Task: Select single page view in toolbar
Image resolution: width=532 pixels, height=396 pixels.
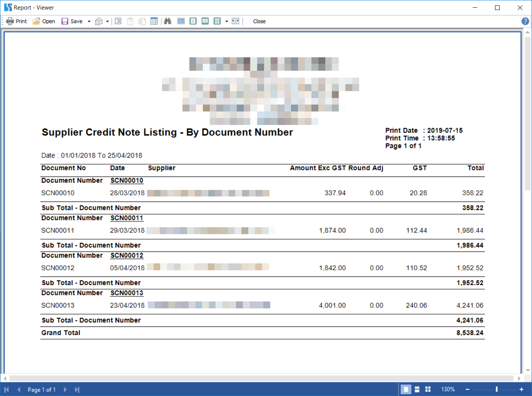Action: tap(193, 21)
